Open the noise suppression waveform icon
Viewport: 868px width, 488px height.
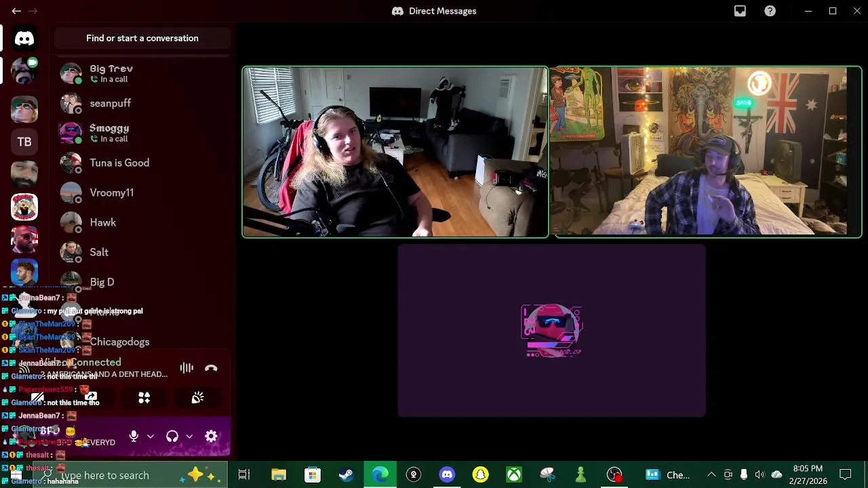186,368
